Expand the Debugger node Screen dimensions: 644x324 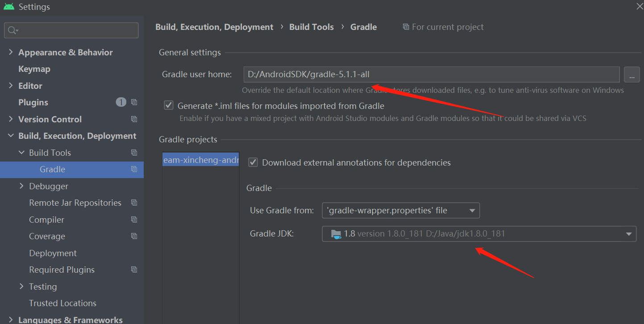[21, 186]
